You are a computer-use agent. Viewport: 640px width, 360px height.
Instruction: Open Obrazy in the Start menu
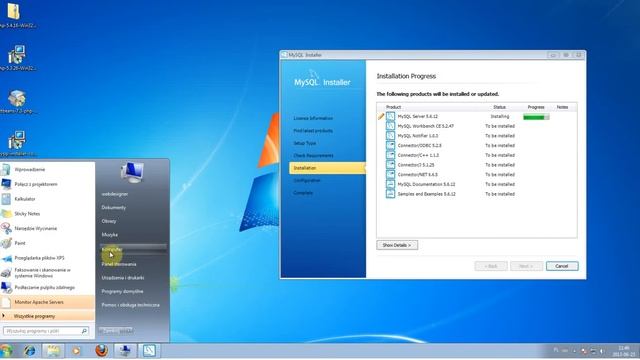click(109, 221)
